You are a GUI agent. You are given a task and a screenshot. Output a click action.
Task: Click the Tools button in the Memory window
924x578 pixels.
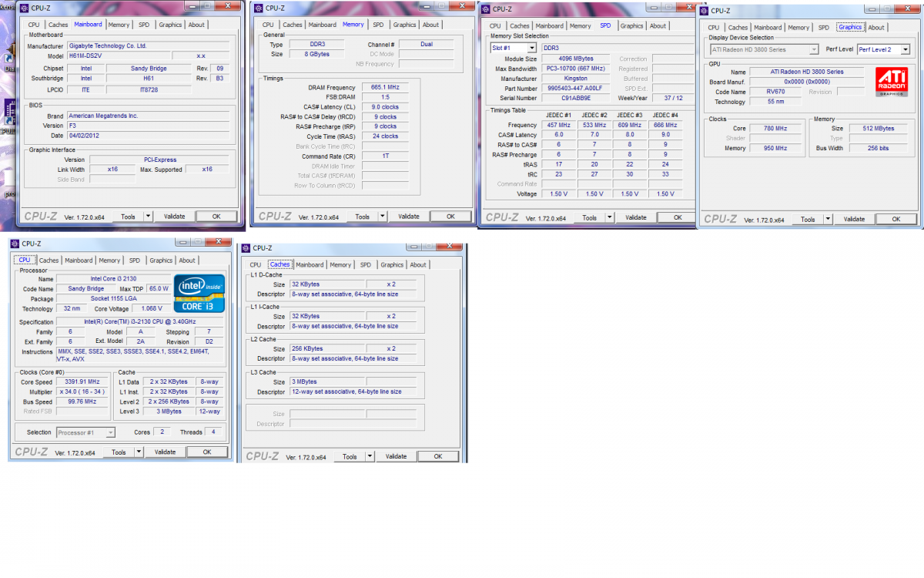pos(362,217)
